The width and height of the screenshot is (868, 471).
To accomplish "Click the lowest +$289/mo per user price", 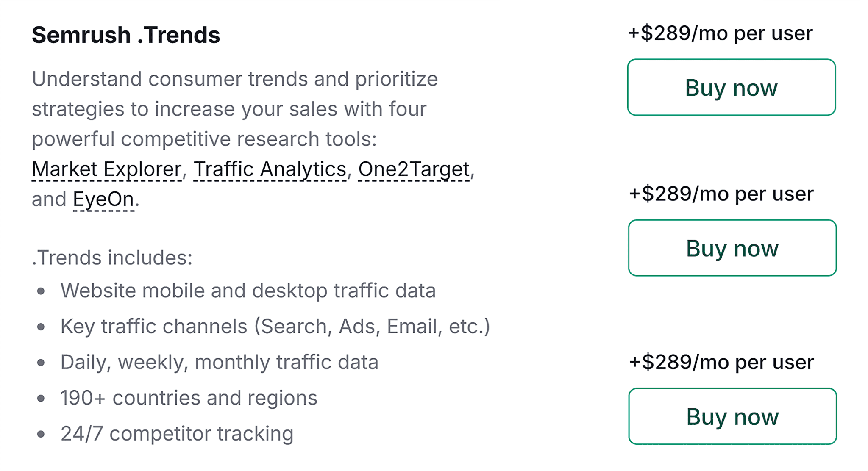I will click(x=721, y=362).
